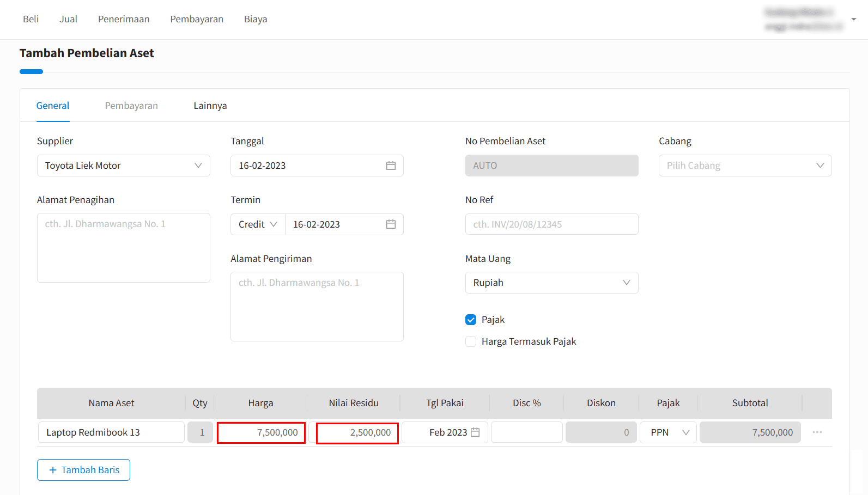Expand the Mata Uang Rupiah dropdown
This screenshot has width=868, height=495.
click(551, 283)
